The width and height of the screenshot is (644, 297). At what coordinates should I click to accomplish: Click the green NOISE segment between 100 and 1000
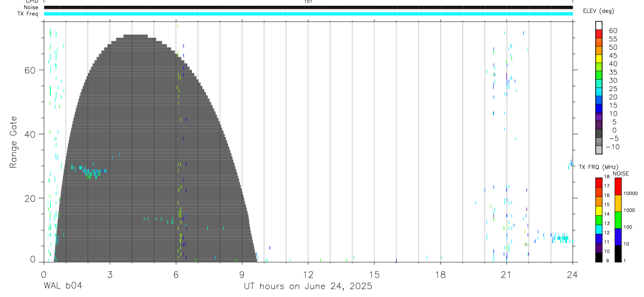coord(618,219)
